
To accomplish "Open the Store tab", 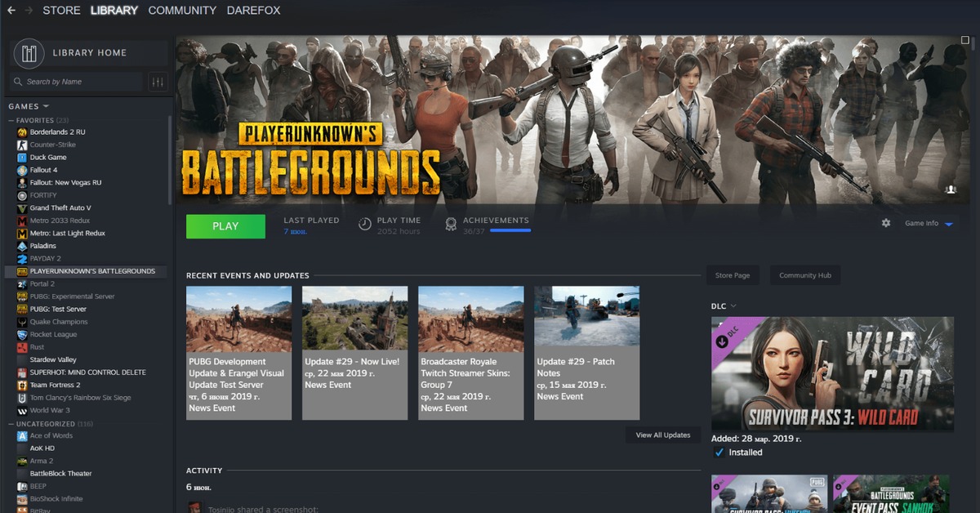I will [61, 11].
